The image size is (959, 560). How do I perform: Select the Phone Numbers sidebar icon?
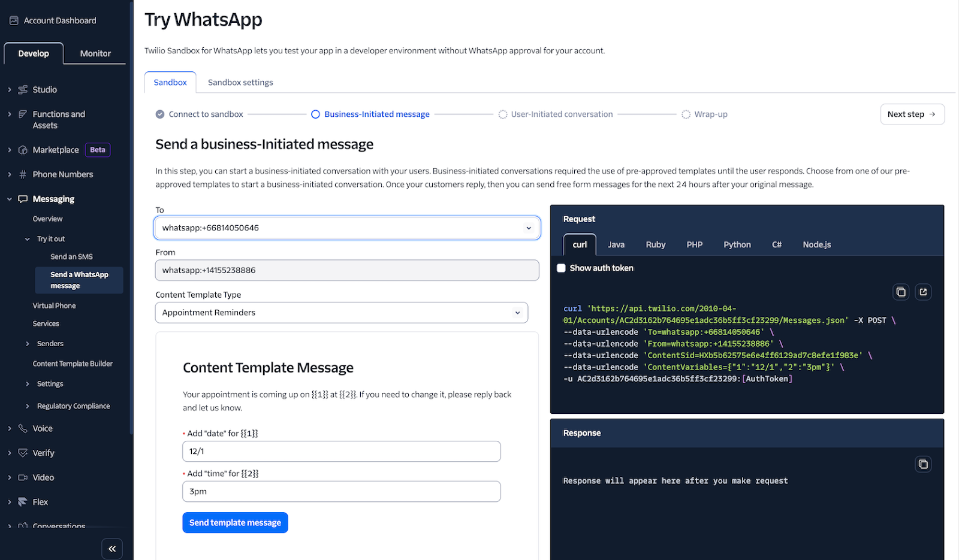(x=23, y=174)
